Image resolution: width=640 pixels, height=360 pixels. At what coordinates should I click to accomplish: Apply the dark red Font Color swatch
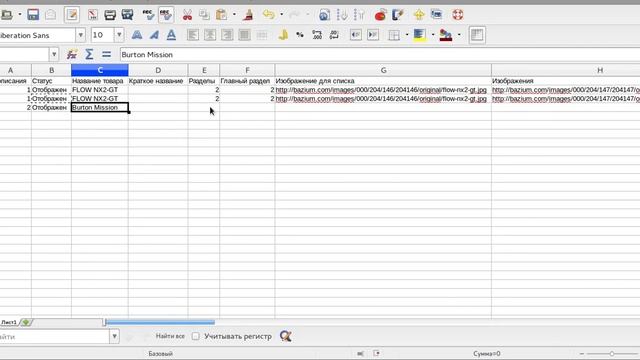[446, 35]
